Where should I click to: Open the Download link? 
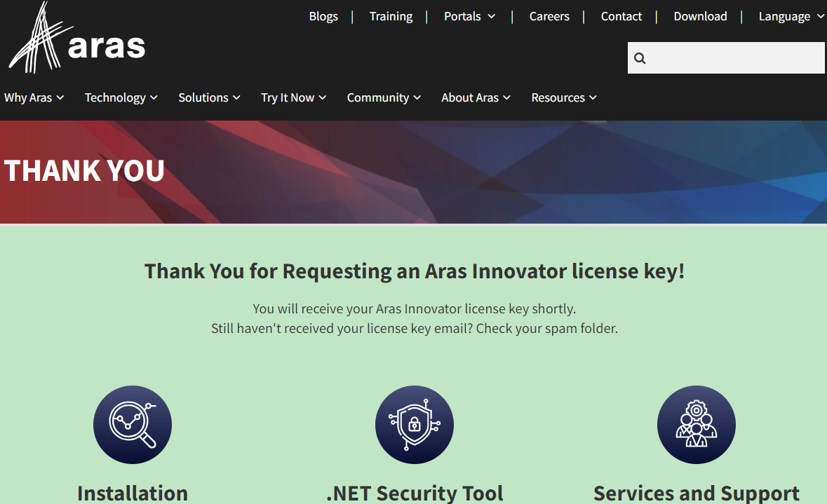[x=700, y=16]
